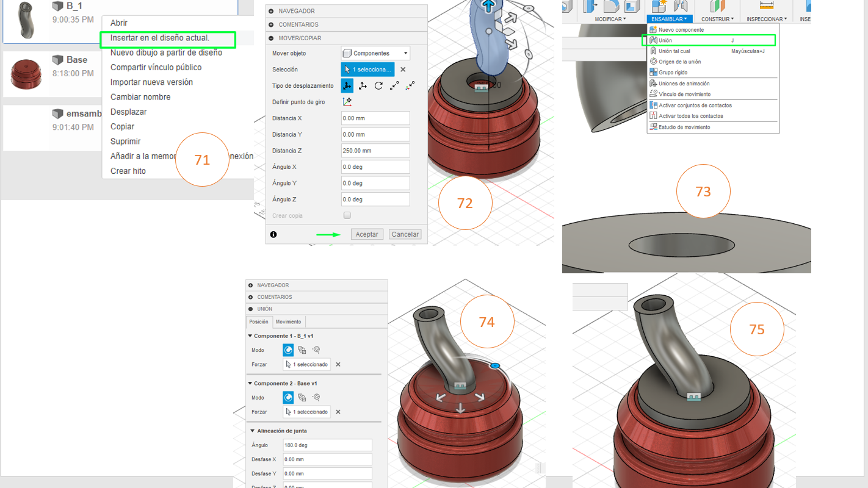Select the Rotate displacement type icon
868x488 pixels.
point(378,86)
